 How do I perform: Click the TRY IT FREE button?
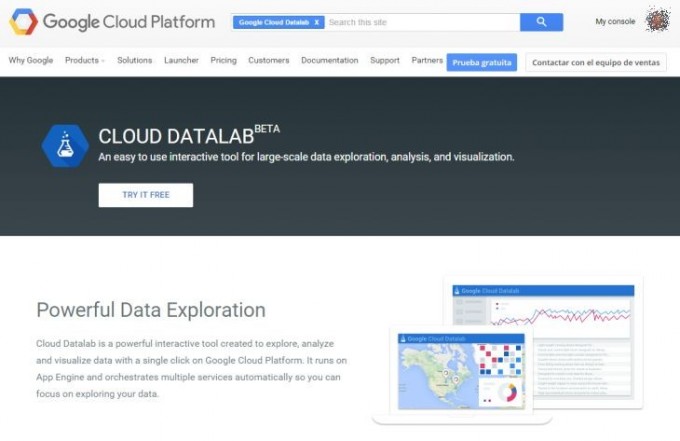(146, 195)
